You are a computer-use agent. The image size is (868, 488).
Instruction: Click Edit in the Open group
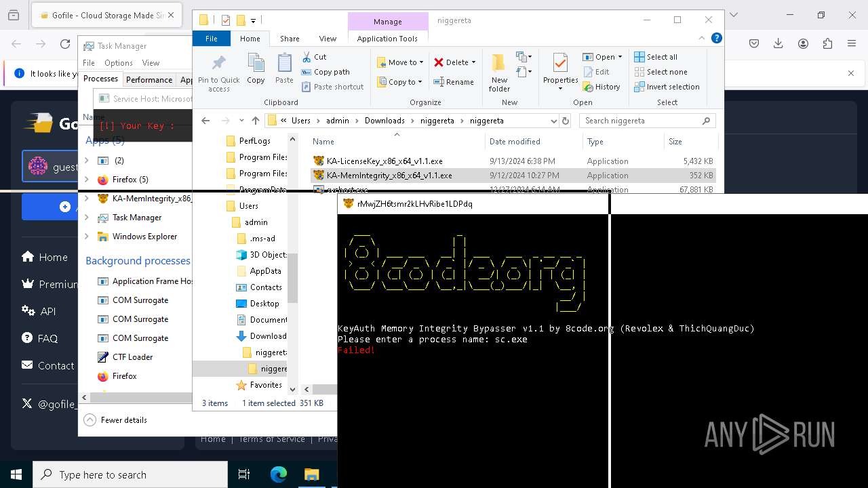coord(596,72)
